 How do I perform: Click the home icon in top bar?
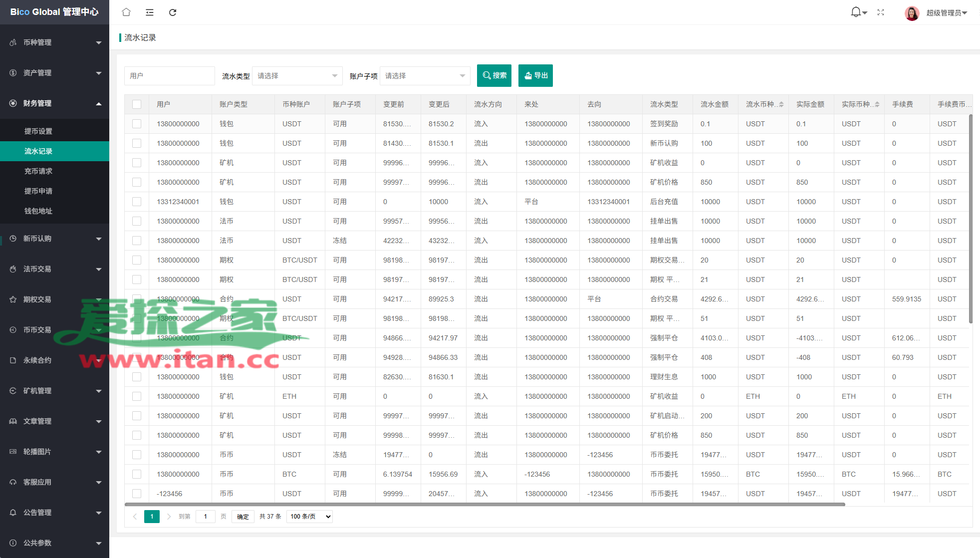coord(126,12)
